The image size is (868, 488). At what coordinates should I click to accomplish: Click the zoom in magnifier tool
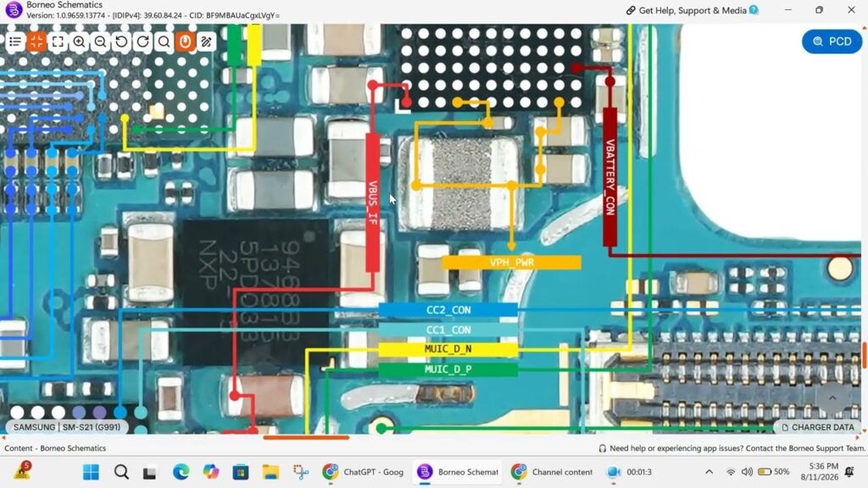point(79,42)
